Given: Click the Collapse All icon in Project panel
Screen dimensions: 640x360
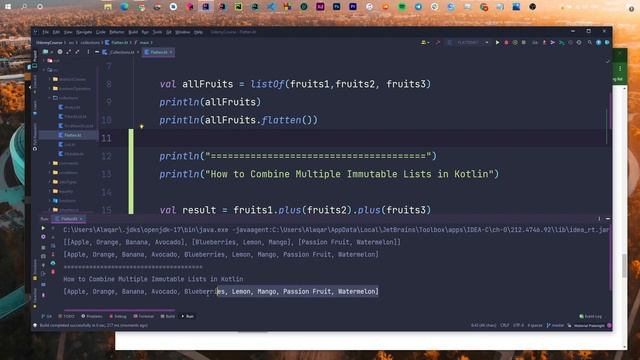Looking at the screenshot, I should point(77,52).
